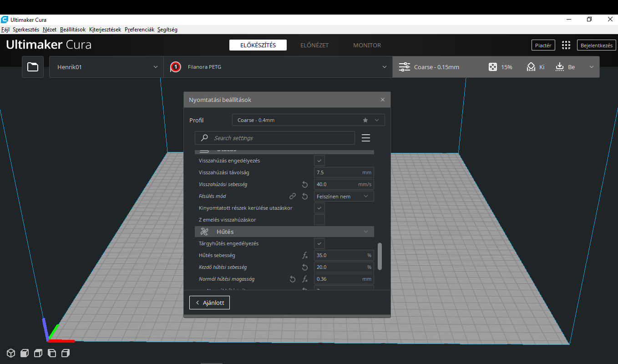618x364 pixels.
Task: Click the adhesion icon labeled Be
Action: [x=560, y=67]
